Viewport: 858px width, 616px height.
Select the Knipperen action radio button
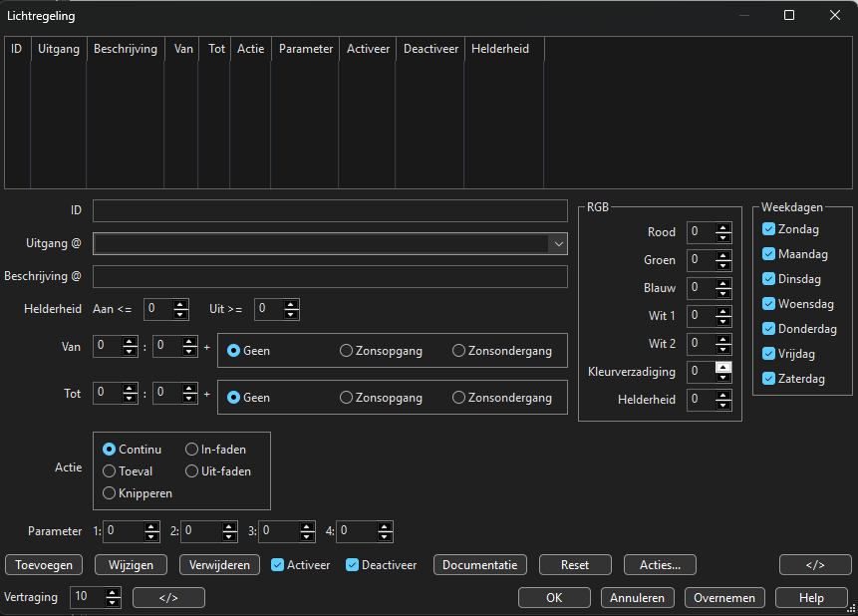click(x=110, y=493)
